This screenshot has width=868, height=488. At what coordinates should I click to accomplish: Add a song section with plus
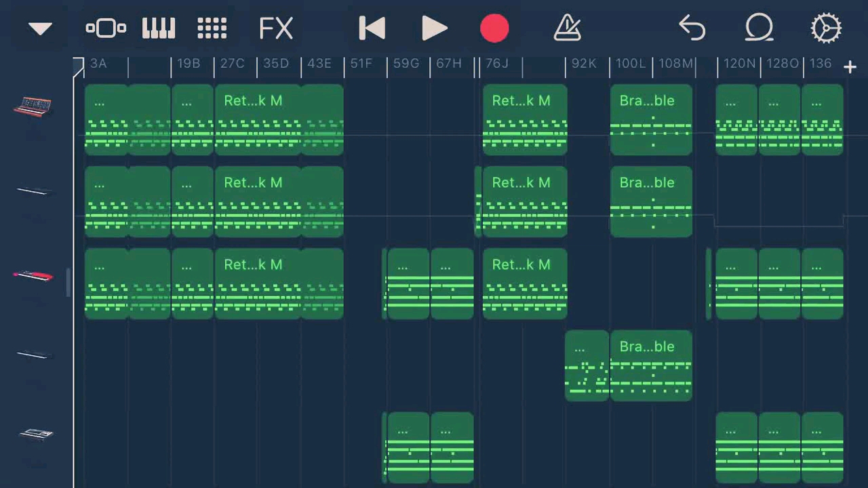pyautogui.click(x=850, y=66)
